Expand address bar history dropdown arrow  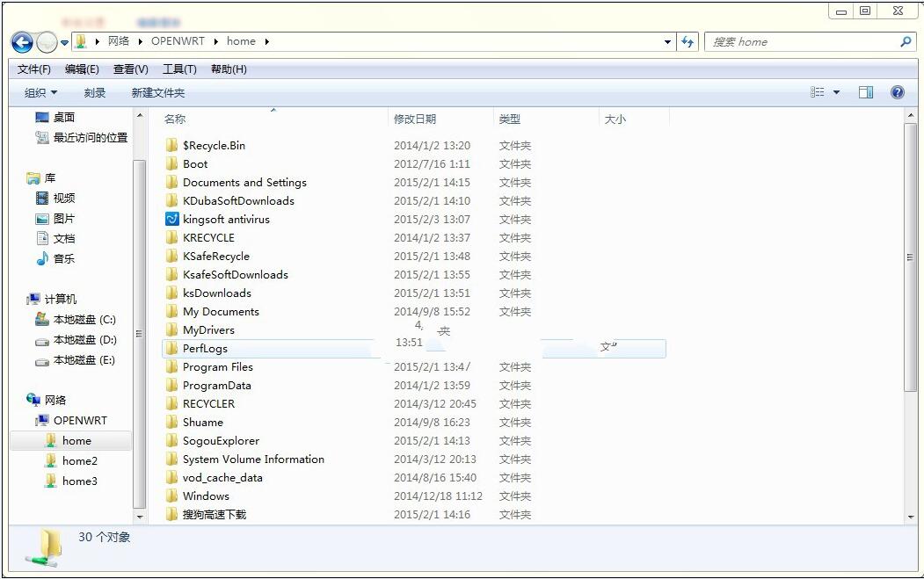pos(668,41)
